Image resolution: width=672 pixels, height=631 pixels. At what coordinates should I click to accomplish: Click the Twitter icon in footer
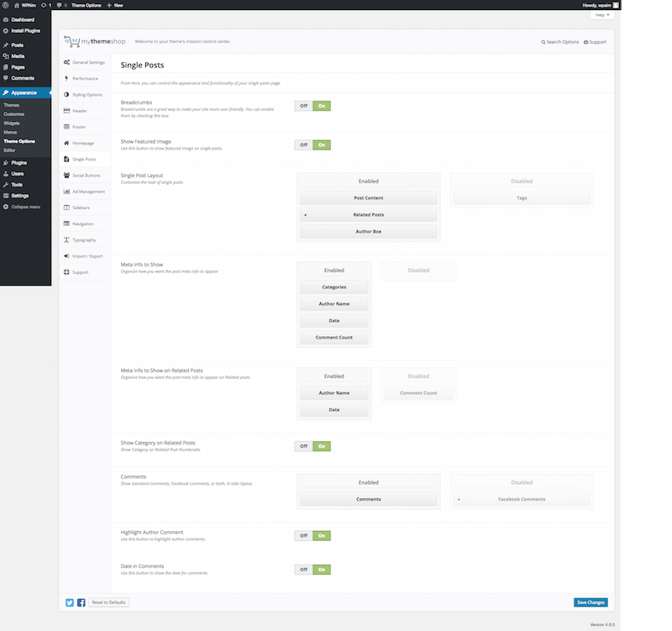pyautogui.click(x=70, y=602)
